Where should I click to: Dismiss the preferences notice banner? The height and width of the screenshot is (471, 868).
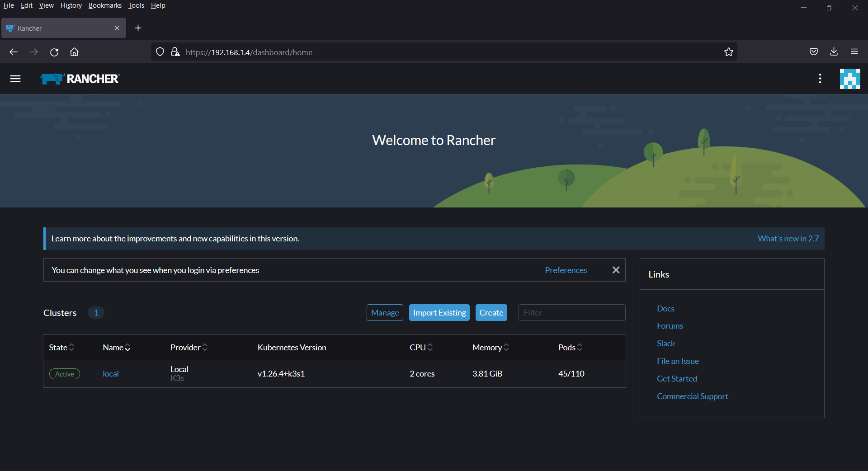point(616,270)
